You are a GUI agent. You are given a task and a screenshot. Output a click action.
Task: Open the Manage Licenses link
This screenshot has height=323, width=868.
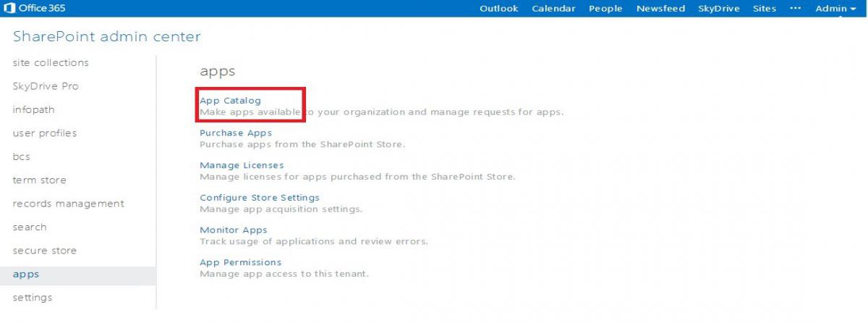click(242, 165)
